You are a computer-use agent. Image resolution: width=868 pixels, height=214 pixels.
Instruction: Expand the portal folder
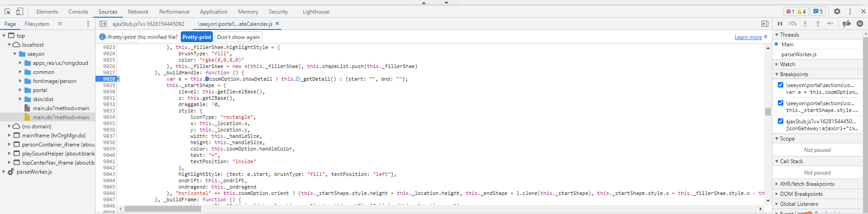pos(20,90)
